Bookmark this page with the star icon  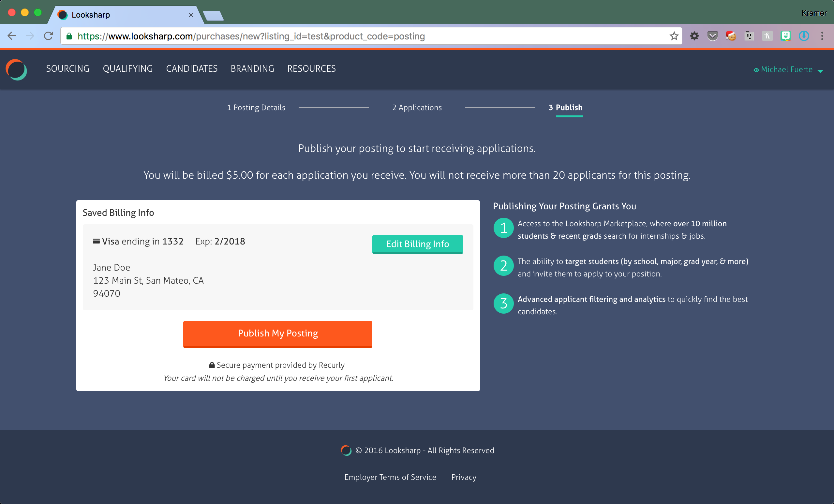(x=674, y=36)
